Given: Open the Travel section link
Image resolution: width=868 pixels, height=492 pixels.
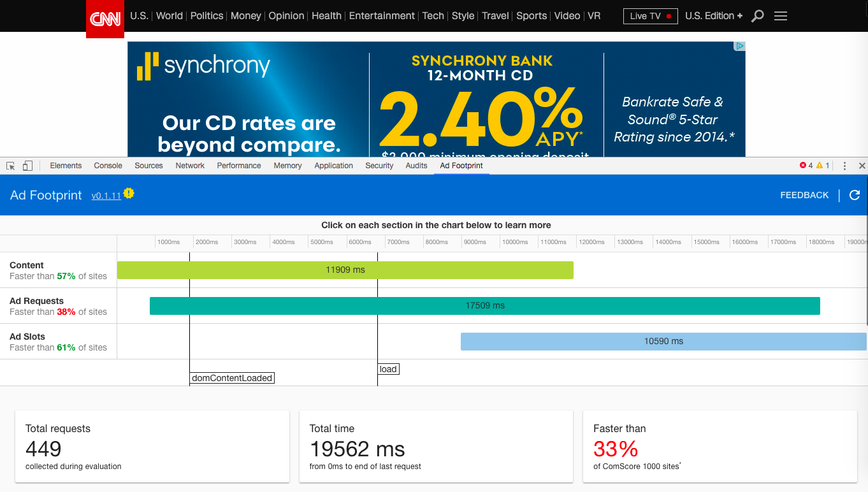Looking at the screenshot, I should (x=495, y=16).
